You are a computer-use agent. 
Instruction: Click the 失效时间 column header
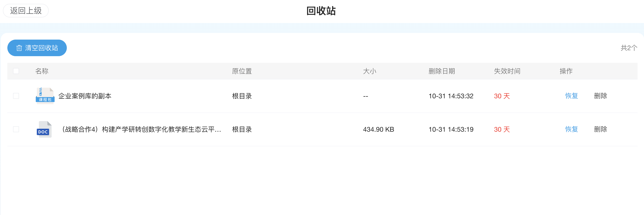point(507,71)
